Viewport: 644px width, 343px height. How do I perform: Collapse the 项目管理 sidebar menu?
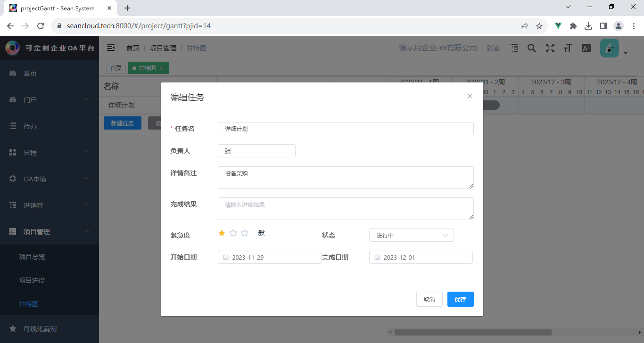(50, 232)
